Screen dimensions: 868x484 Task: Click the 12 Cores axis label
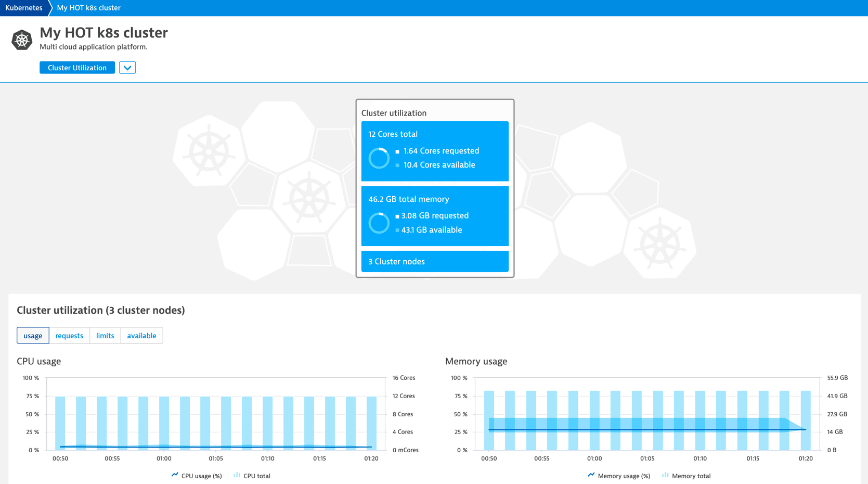pyautogui.click(x=404, y=396)
